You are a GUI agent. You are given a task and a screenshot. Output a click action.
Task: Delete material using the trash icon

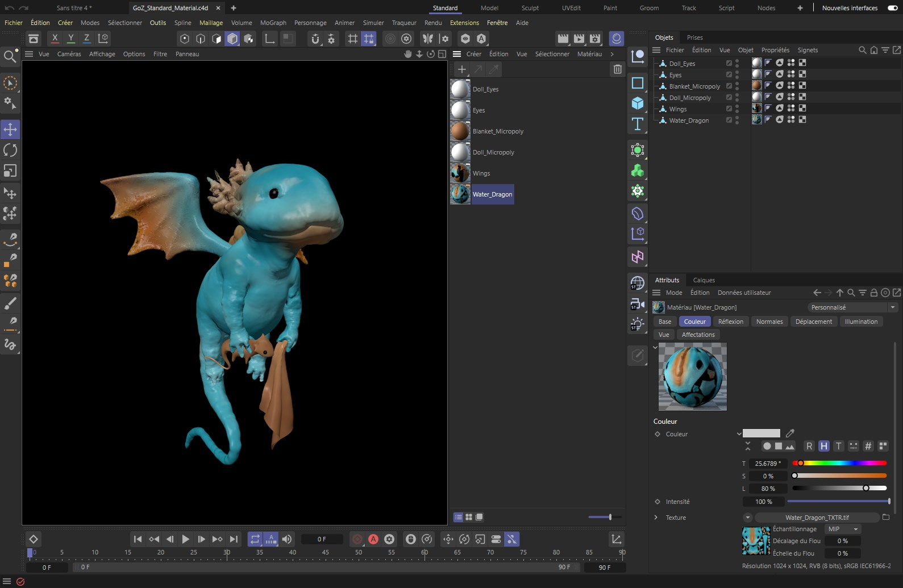(x=617, y=69)
